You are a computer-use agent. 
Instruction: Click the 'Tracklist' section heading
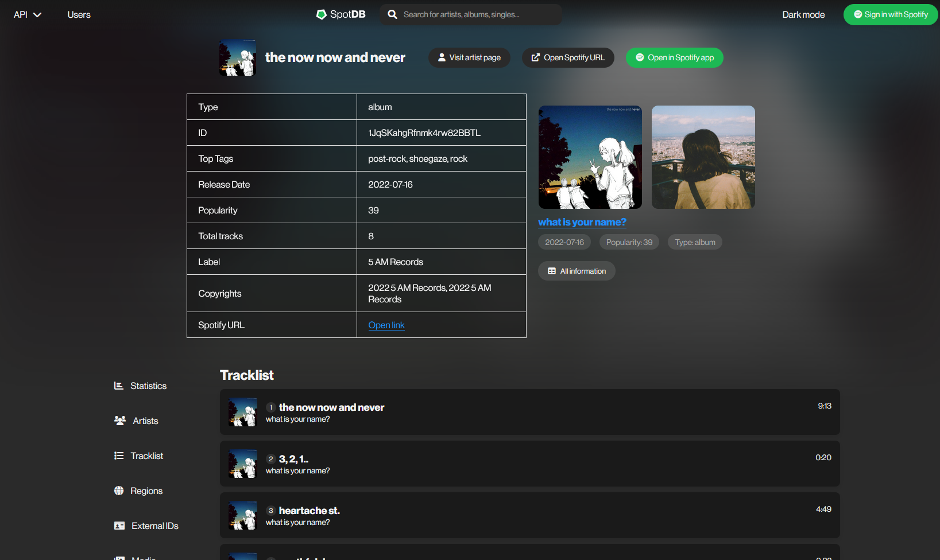click(247, 375)
